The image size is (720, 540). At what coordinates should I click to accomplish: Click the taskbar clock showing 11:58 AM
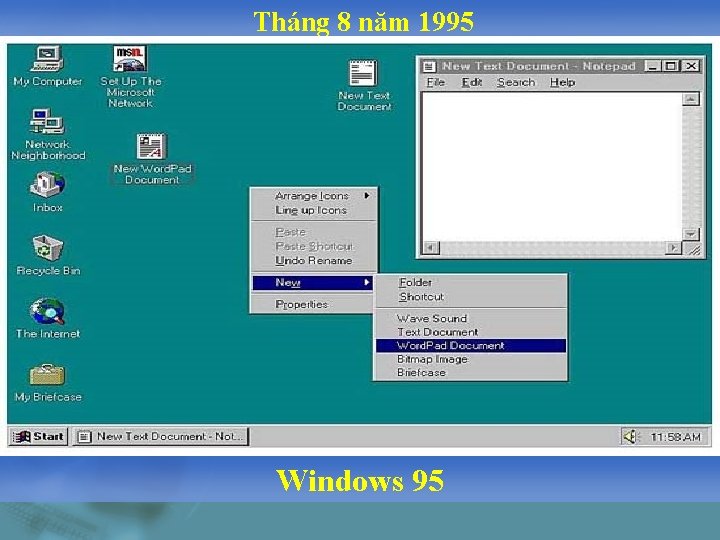tap(675, 436)
